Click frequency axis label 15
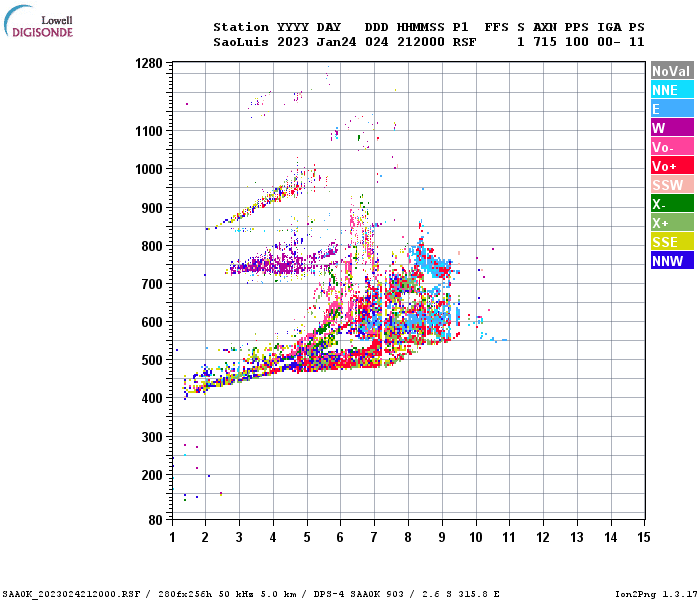The height and width of the screenshot is (600, 700). 644,537
